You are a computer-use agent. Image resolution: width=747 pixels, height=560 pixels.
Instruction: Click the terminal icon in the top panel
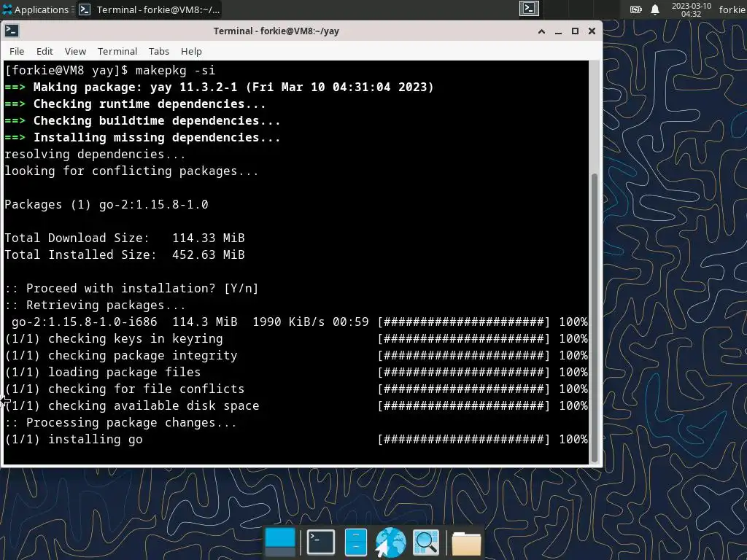pos(529,9)
